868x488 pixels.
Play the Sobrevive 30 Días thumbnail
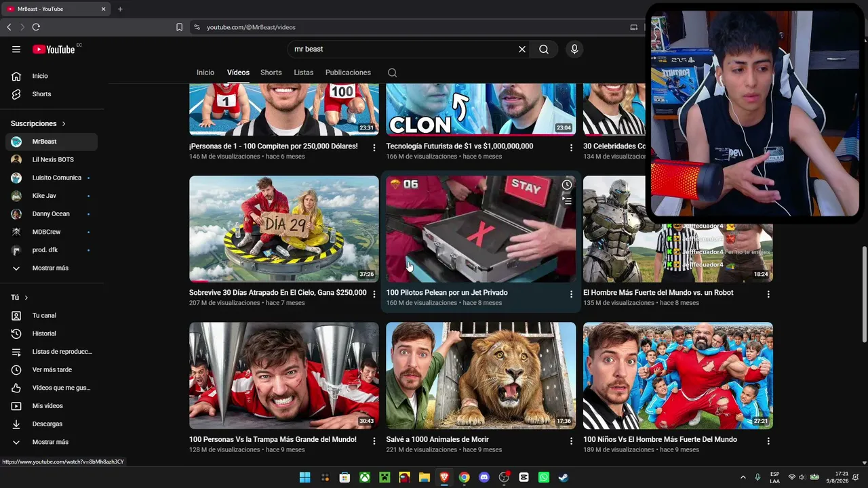[284, 229]
